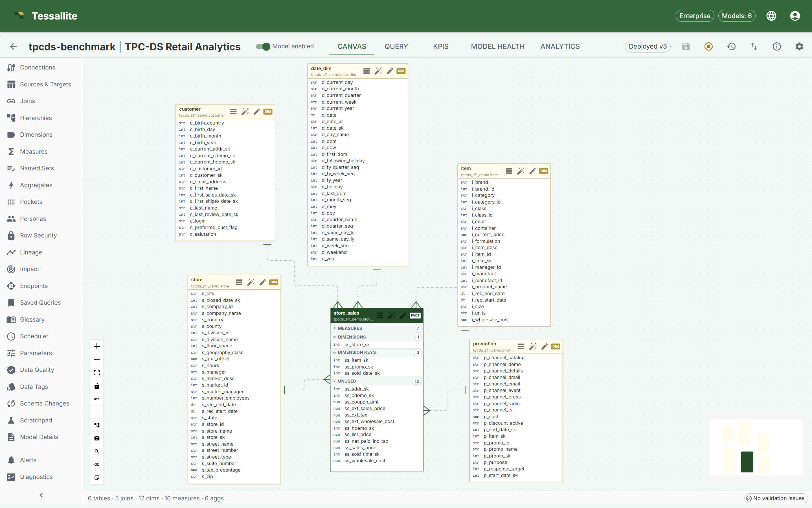Click the Models: 6 badge
The width and height of the screenshot is (812, 508).
tap(736, 16)
